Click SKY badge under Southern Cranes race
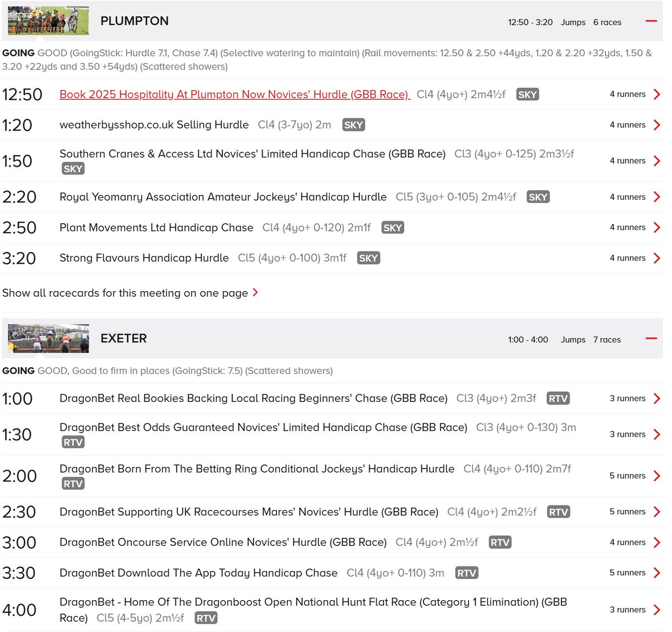Viewport: 672px width, 632px height. click(73, 168)
